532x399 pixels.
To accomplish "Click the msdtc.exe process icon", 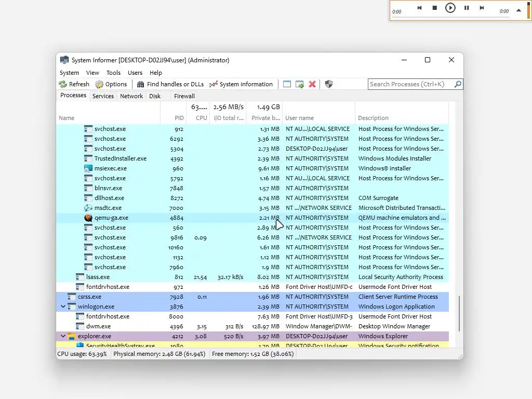I will [88, 208].
